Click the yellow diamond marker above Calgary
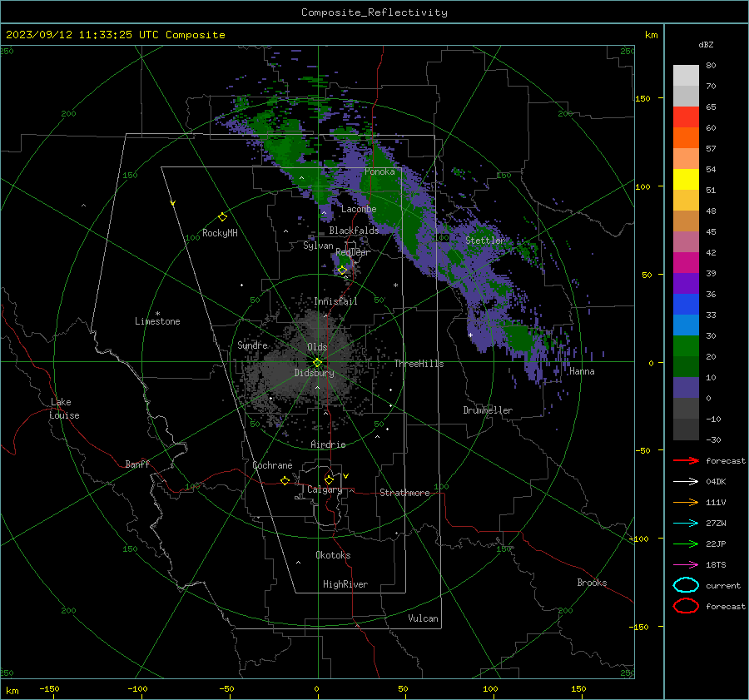The height and width of the screenshot is (700, 749). point(329,479)
